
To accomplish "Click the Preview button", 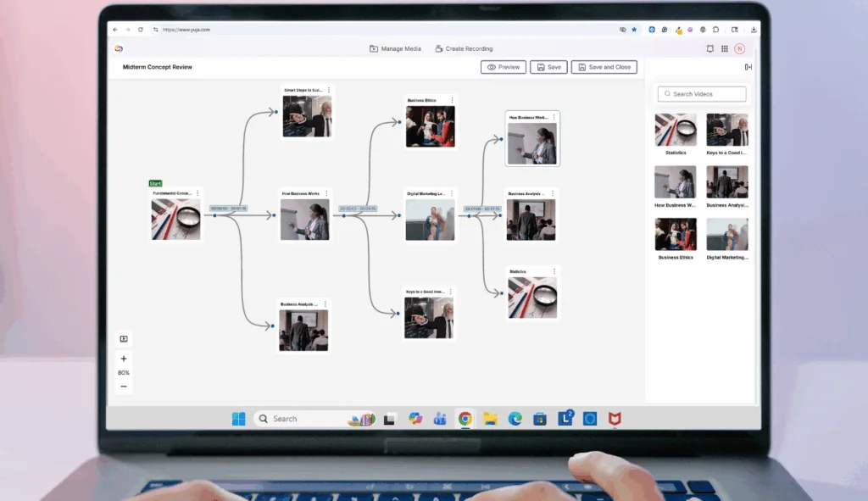I will click(504, 67).
